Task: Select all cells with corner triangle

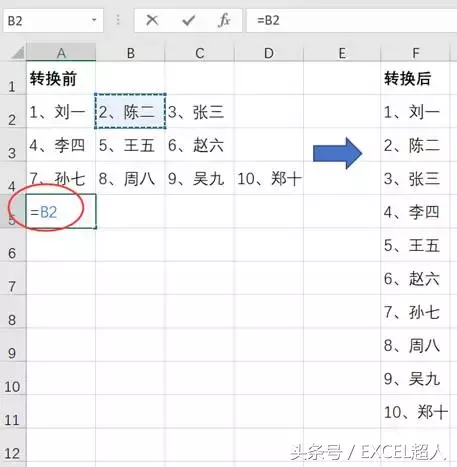Action: 17,53
